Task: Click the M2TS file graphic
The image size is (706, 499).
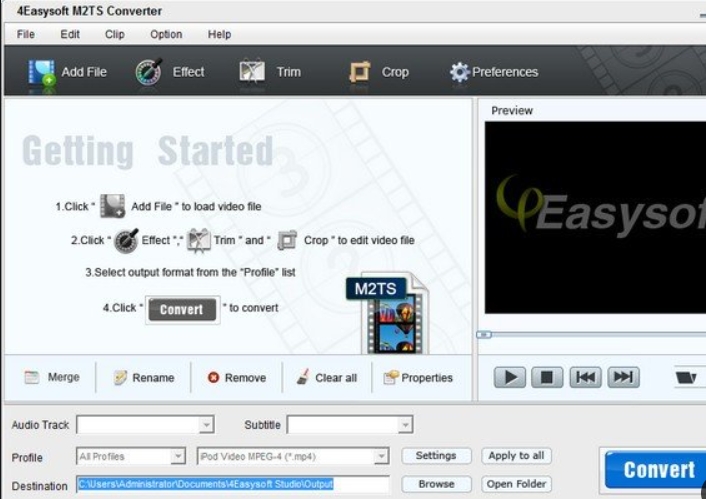Action: click(389, 313)
